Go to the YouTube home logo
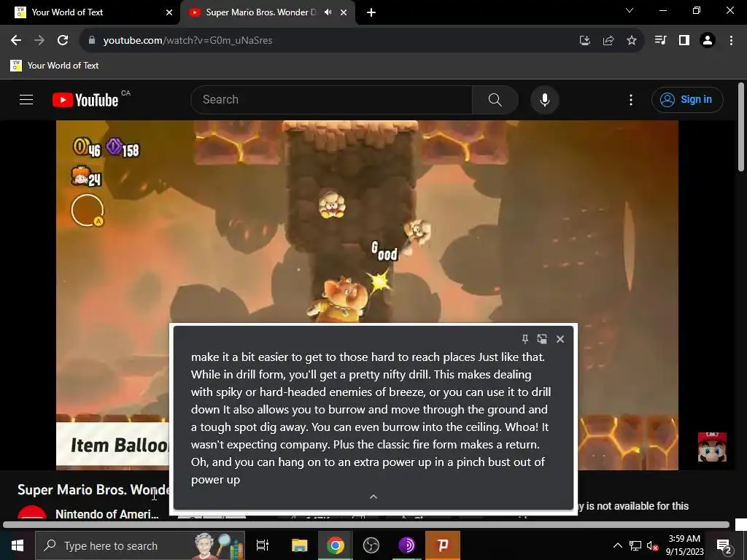This screenshot has width=747, height=560. [86, 100]
